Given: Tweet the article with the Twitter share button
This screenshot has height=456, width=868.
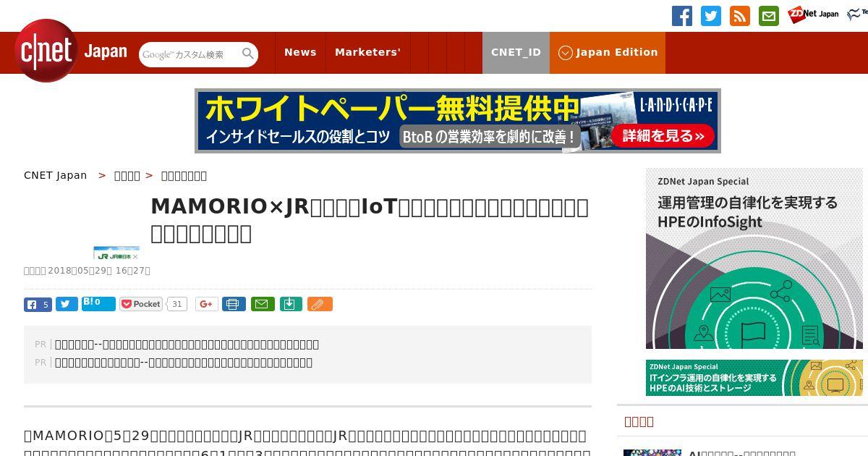Looking at the screenshot, I should point(67,305).
